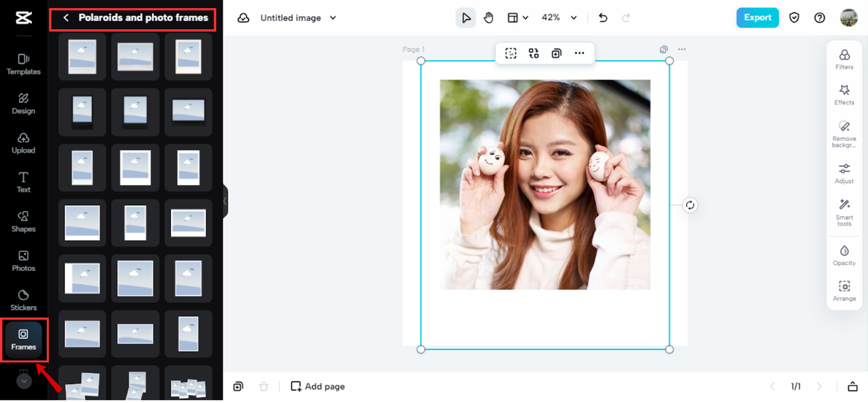Click the Add page button

tap(317, 386)
